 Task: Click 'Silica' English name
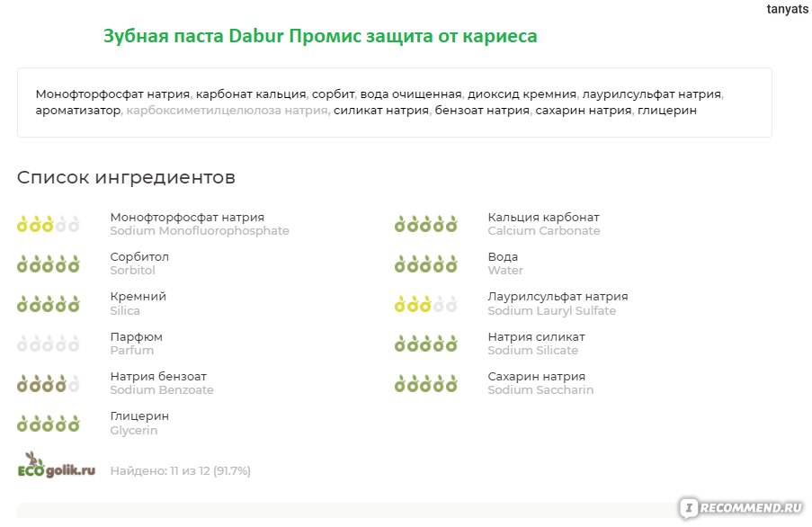pyautogui.click(x=125, y=310)
